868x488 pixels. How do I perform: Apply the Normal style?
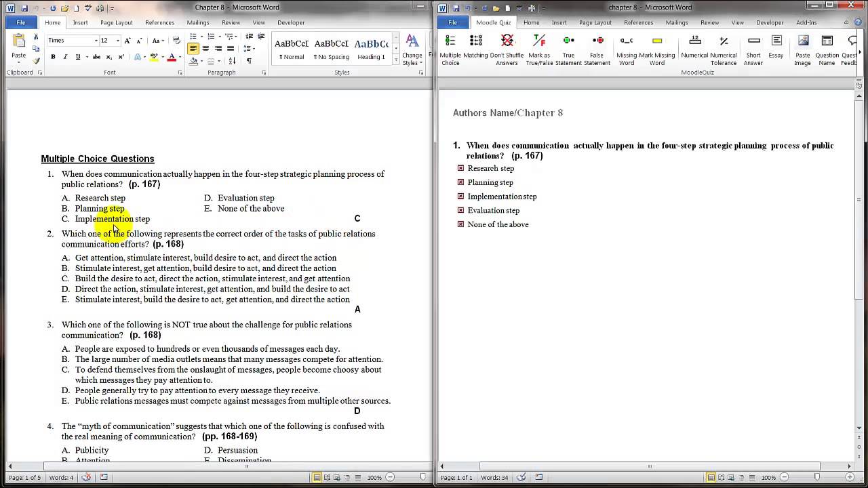point(292,49)
